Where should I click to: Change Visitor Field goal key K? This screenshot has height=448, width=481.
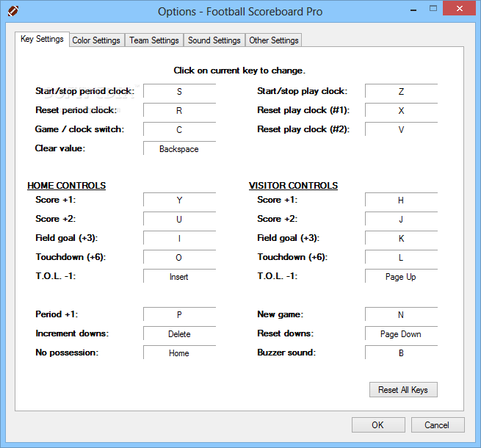(x=401, y=238)
